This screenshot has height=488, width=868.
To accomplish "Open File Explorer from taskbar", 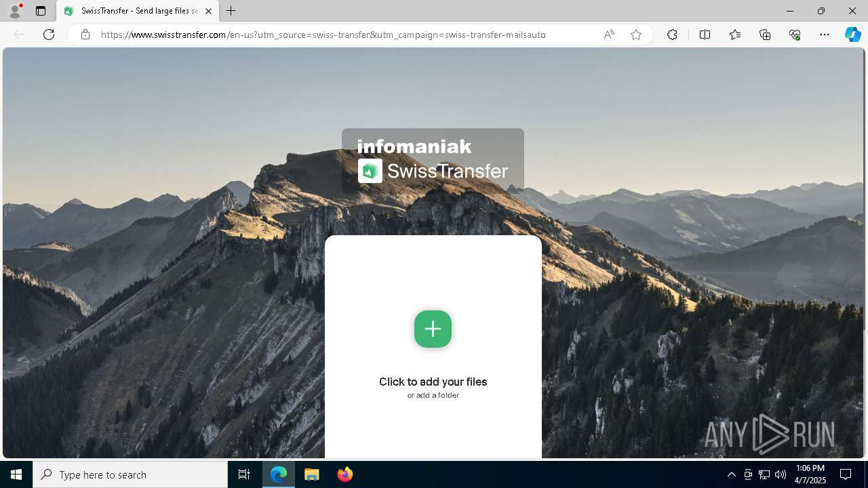I will (x=312, y=474).
